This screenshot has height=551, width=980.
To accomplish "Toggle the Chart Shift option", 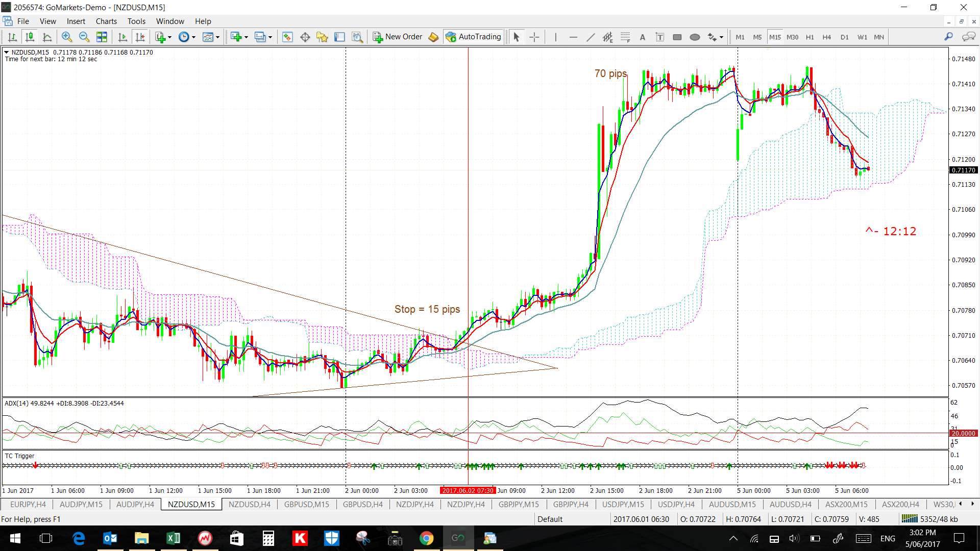I will tap(140, 37).
